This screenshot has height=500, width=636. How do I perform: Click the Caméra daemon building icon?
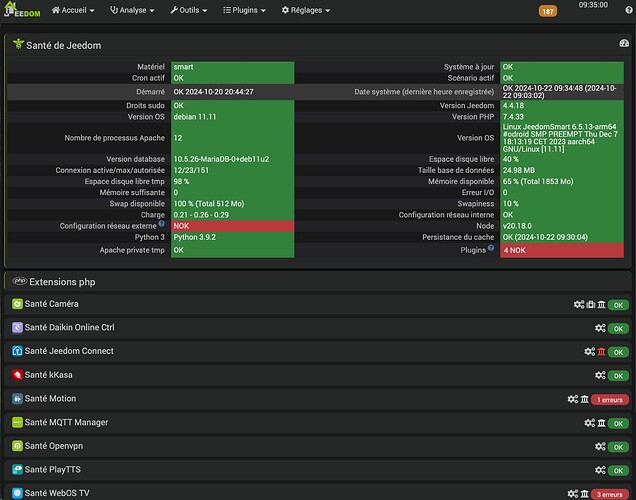602,304
